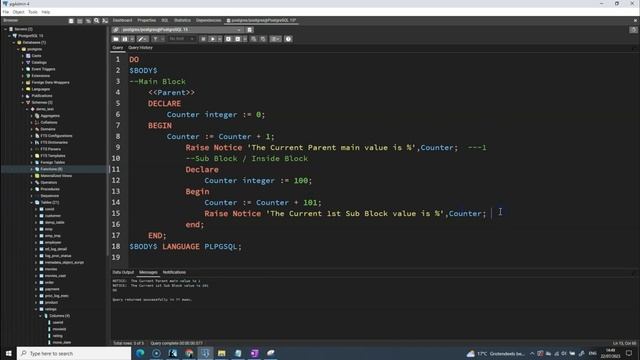Open the Save File dropdown arrow
This screenshot has height=360, width=640.
coord(132,39)
